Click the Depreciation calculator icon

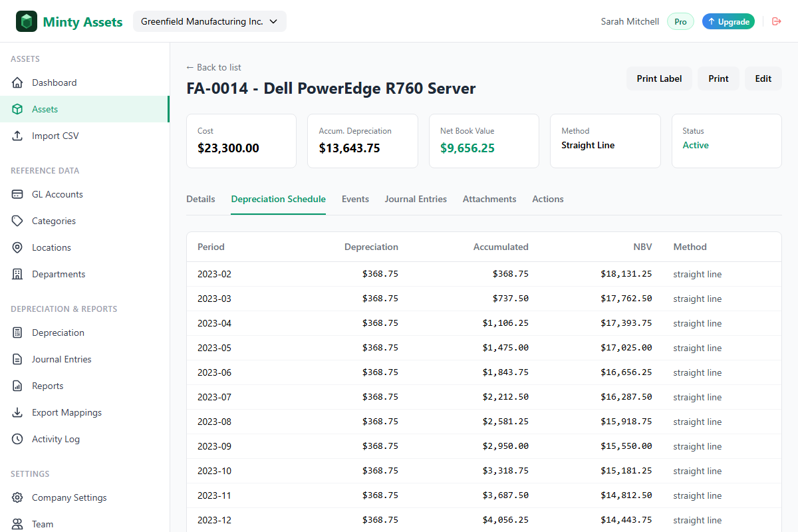pos(18,332)
